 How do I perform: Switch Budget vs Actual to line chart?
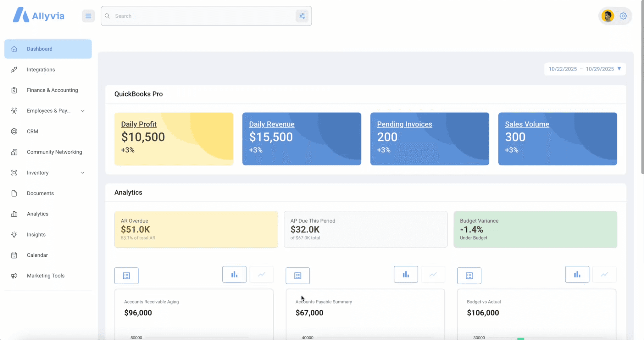coord(604,275)
